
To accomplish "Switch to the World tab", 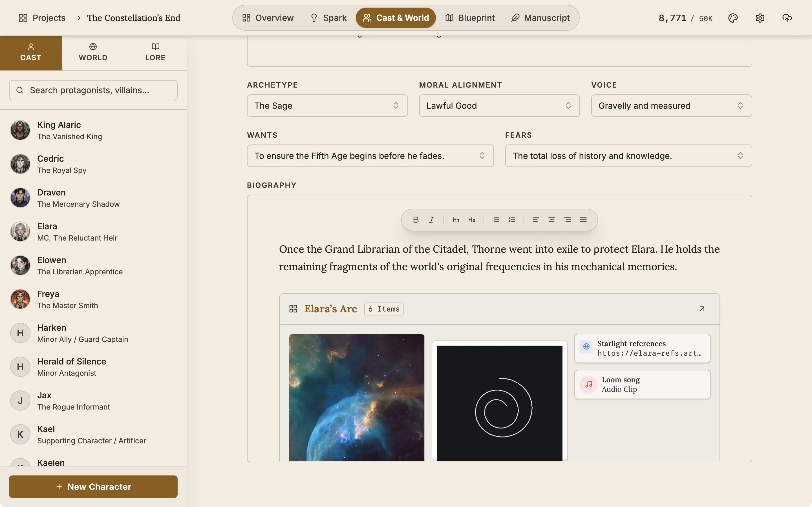I will [x=93, y=53].
